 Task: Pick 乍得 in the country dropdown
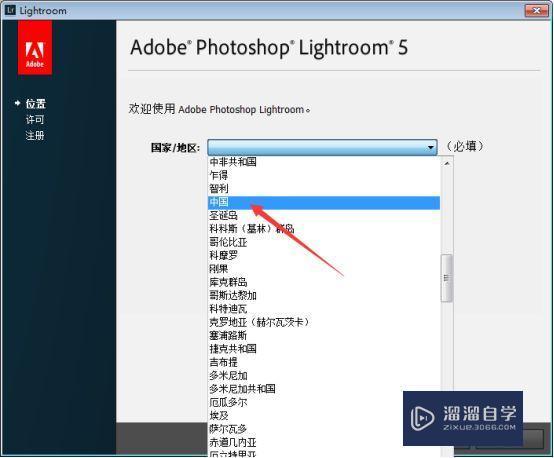click(x=324, y=176)
